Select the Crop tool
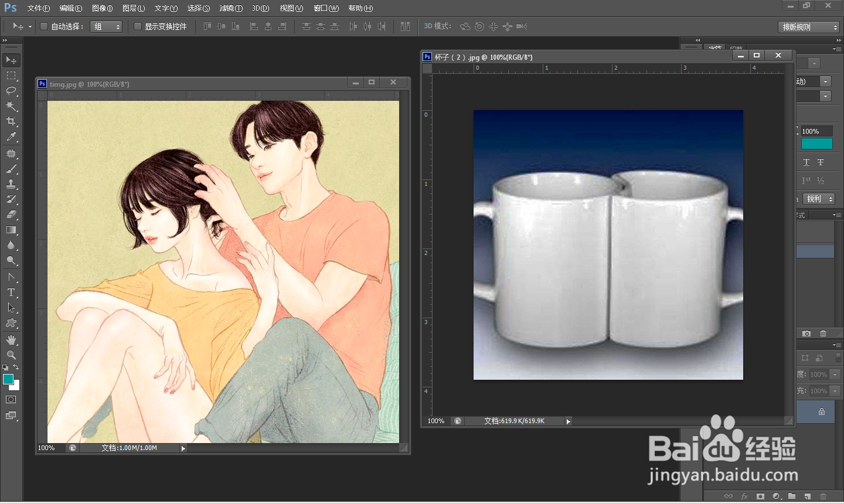The height and width of the screenshot is (504, 844). click(x=11, y=121)
